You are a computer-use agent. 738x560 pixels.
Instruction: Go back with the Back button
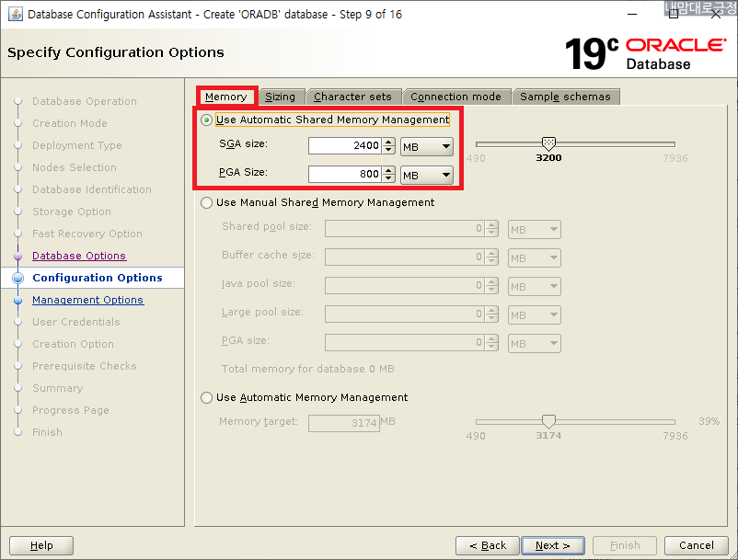pyautogui.click(x=488, y=545)
